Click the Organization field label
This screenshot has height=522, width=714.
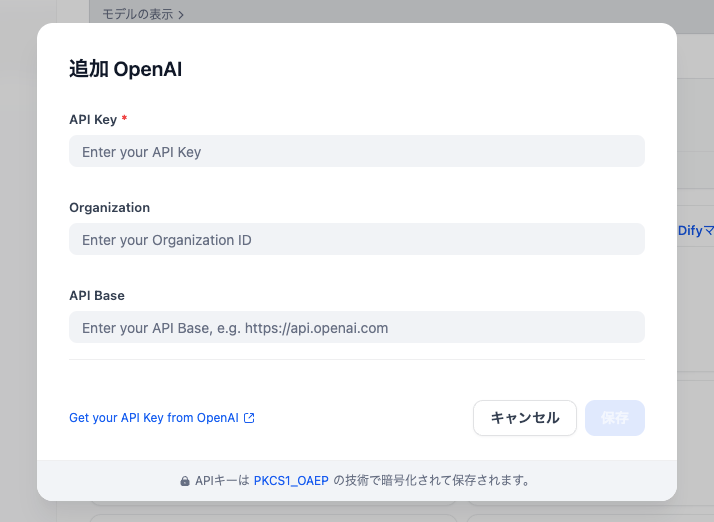(109, 207)
